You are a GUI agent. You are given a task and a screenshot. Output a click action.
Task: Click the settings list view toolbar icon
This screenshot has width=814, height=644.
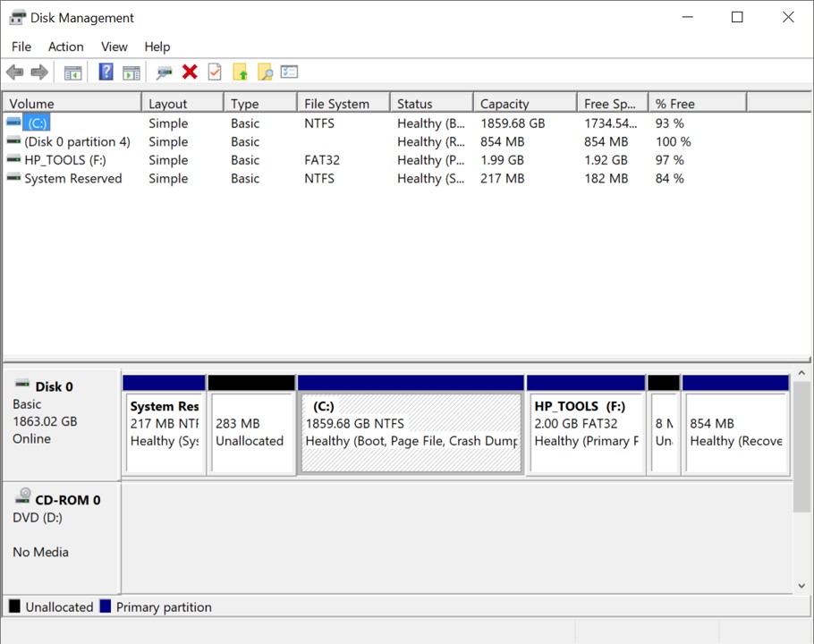(x=289, y=72)
